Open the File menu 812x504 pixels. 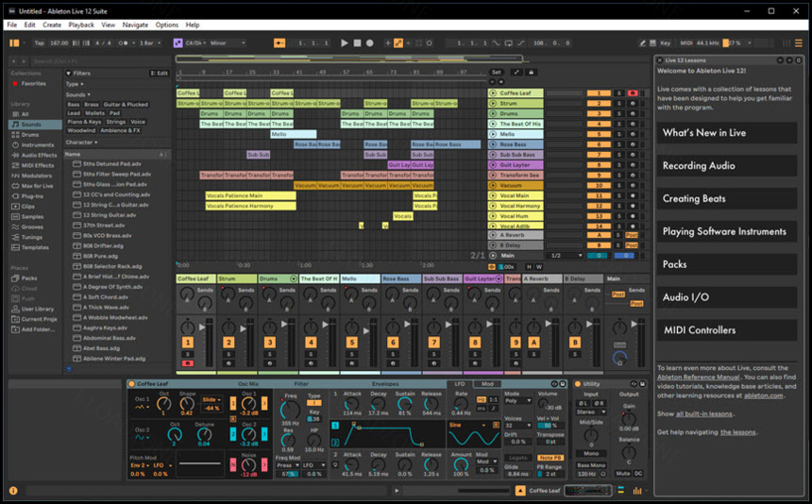(12, 25)
